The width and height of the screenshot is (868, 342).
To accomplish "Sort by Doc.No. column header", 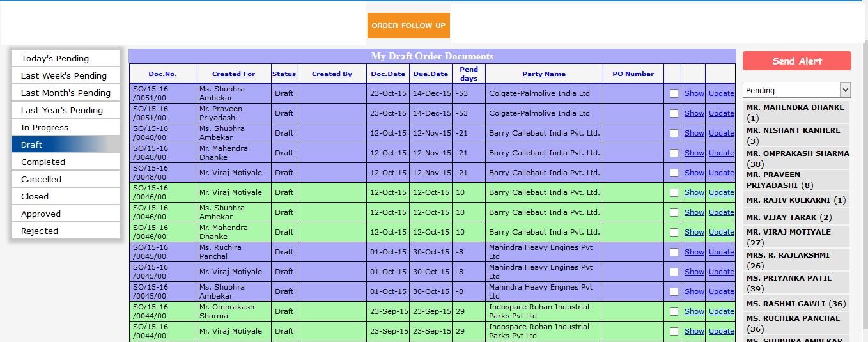I will coord(162,74).
